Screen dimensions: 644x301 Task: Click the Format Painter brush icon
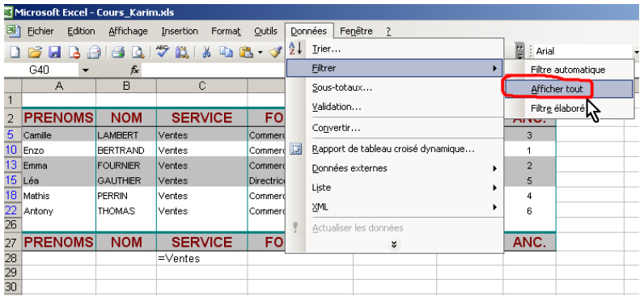(x=276, y=52)
